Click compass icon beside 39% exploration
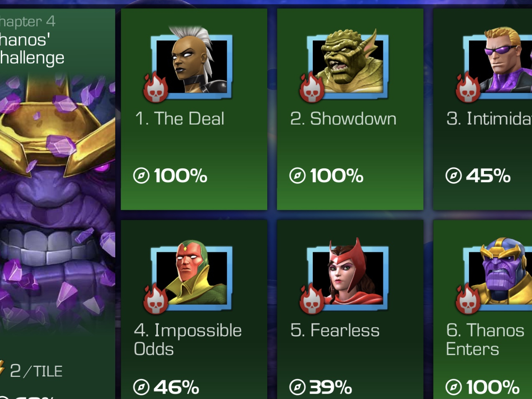This screenshot has height=399, width=532. pos(297,387)
